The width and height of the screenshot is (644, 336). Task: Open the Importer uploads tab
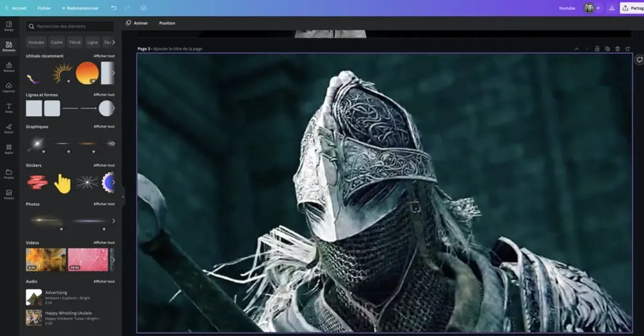(8, 87)
